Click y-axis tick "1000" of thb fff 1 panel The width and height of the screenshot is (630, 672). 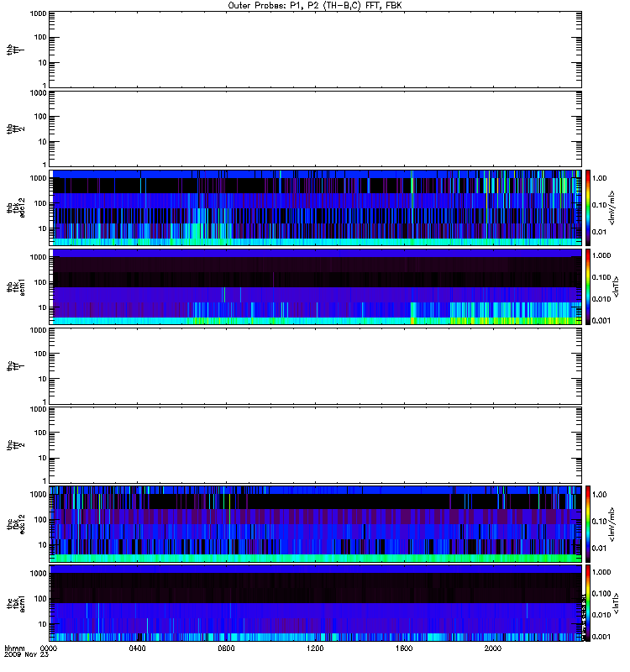[x=38, y=13]
